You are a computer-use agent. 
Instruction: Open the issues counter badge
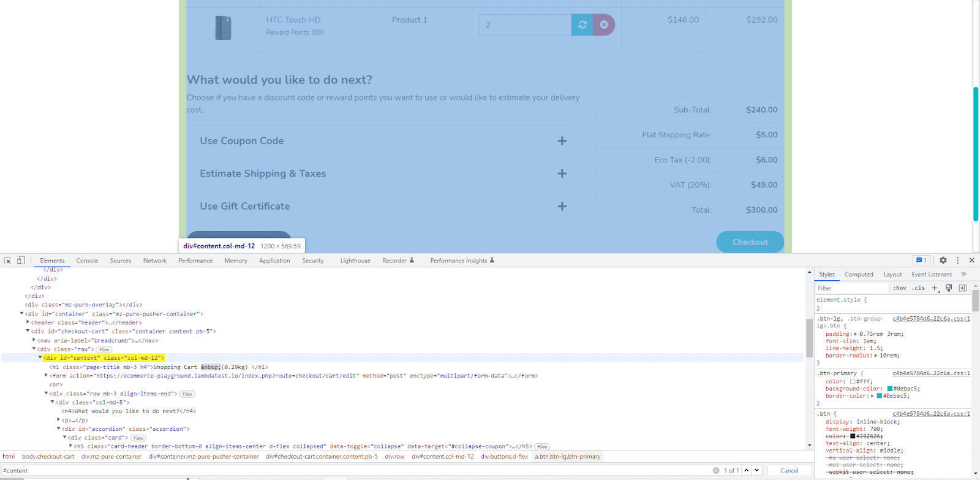921,261
